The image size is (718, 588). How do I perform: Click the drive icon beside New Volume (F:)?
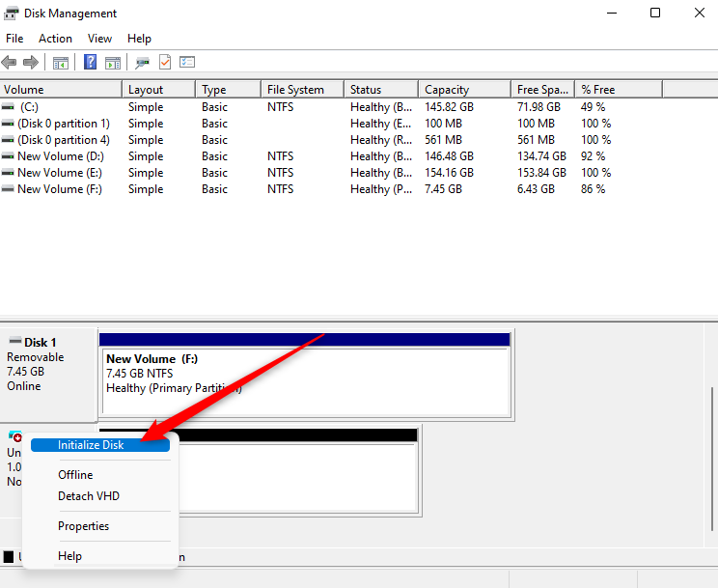(8, 189)
